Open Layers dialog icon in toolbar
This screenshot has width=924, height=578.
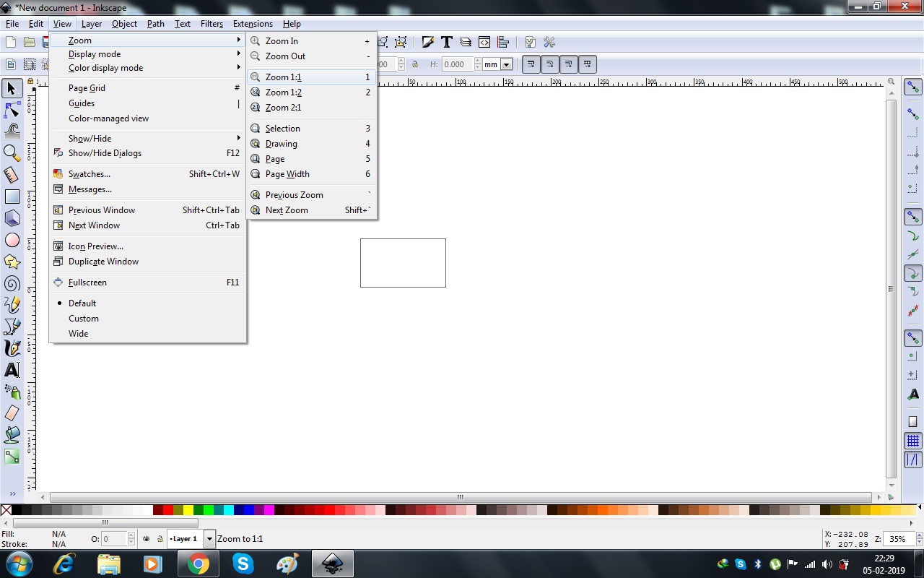tap(466, 43)
